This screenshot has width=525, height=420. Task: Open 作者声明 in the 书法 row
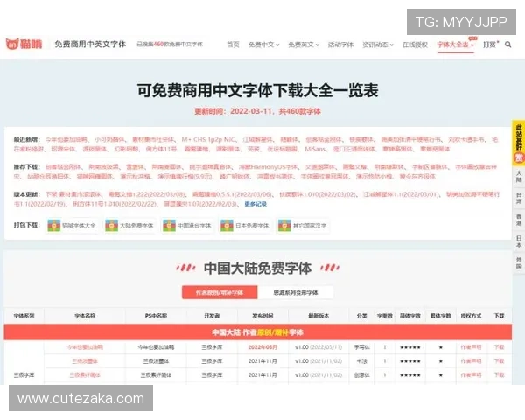coord(471,361)
